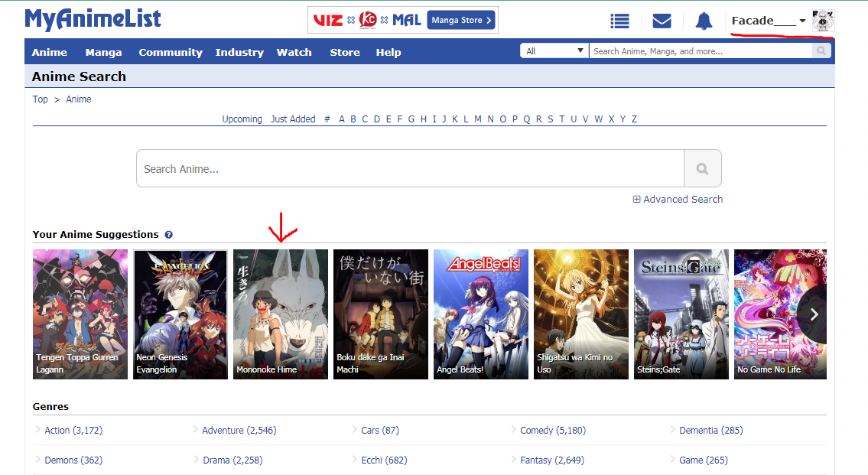This screenshot has height=475, width=868.
Task: Click the MyAnimeList logo
Action: 93,19
